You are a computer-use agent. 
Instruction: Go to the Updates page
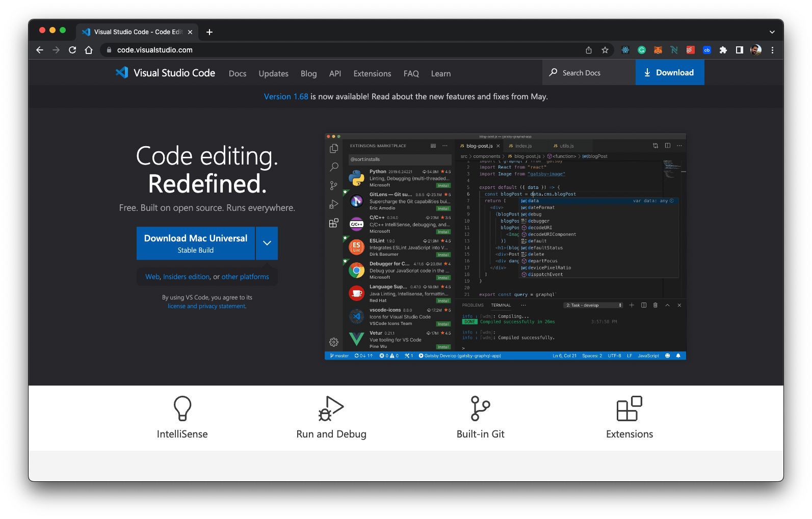(x=274, y=73)
